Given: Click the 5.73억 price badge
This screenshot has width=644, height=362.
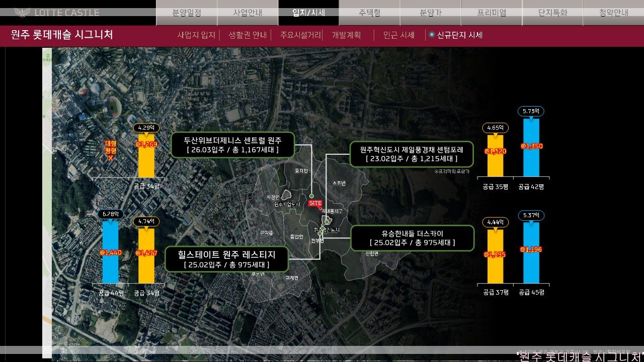Looking at the screenshot, I should coord(531,111).
